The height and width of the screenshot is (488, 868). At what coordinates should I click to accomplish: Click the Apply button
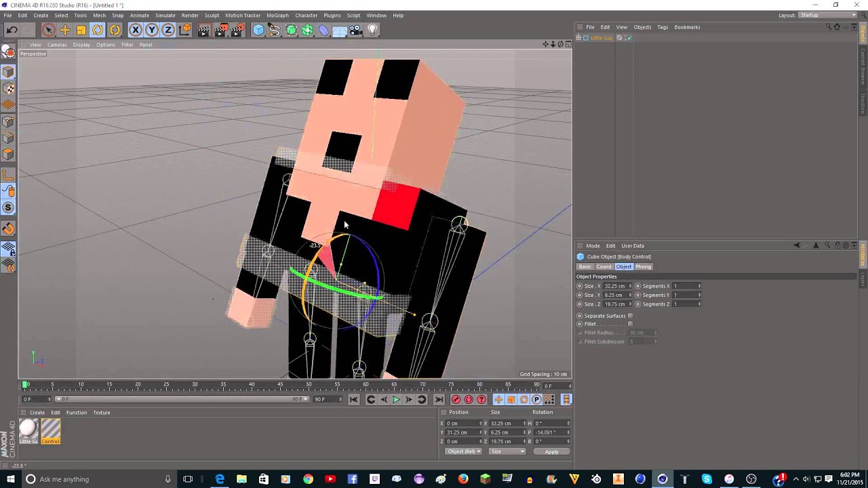tap(551, 451)
